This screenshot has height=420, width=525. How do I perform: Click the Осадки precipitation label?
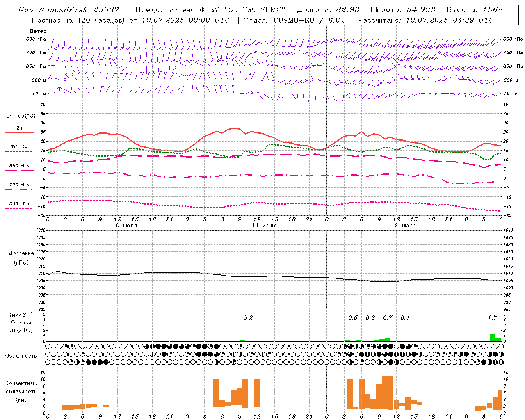click(21, 322)
